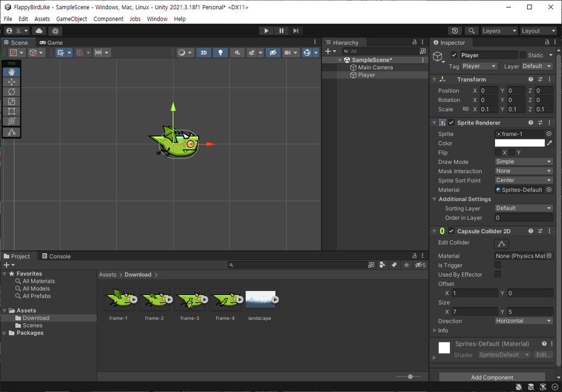The height and width of the screenshot is (392, 562).
Task: Disable the Capsule Collider 2D checkbox
Action: point(451,231)
